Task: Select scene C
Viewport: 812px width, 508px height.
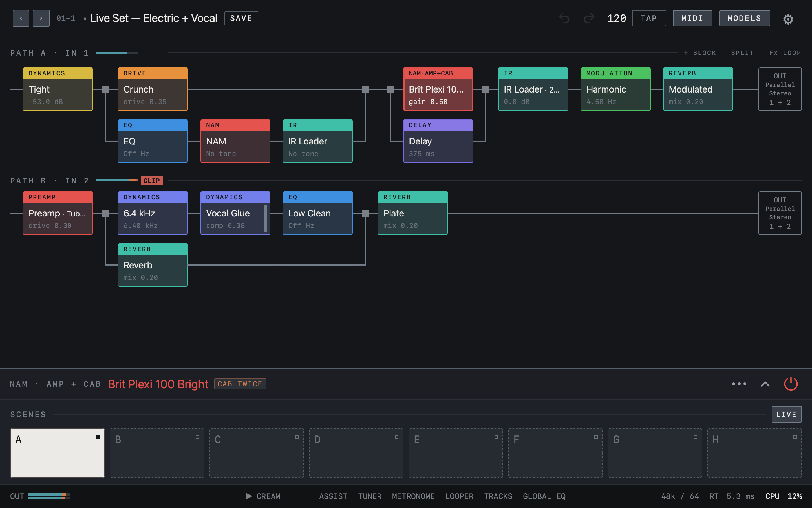Action: click(x=256, y=453)
